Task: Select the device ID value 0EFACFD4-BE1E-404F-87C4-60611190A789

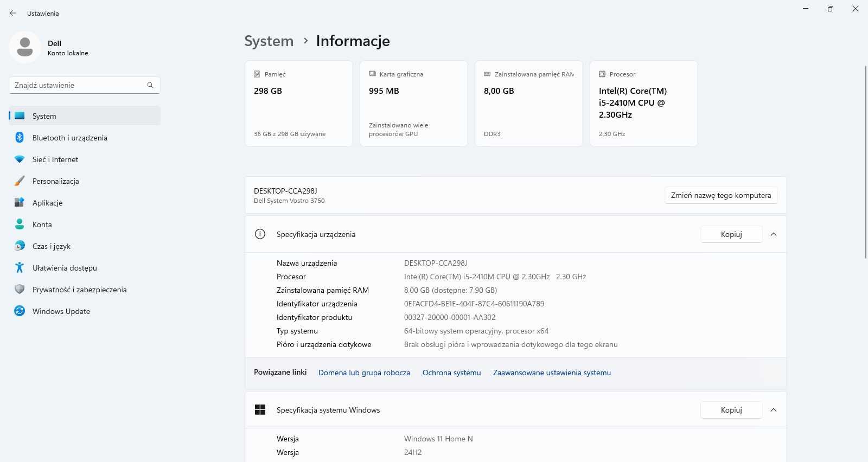Action: 474,304
